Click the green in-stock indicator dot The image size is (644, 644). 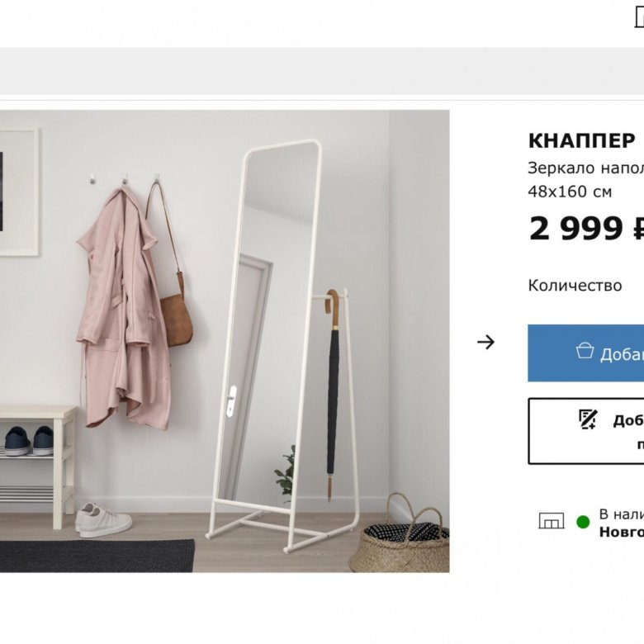click(583, 522)
